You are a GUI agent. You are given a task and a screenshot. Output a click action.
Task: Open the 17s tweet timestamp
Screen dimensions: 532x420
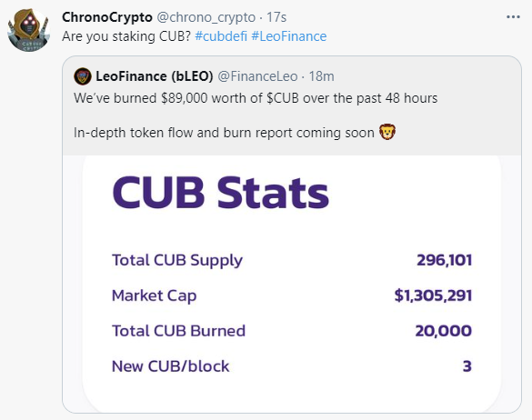(276, 17)
